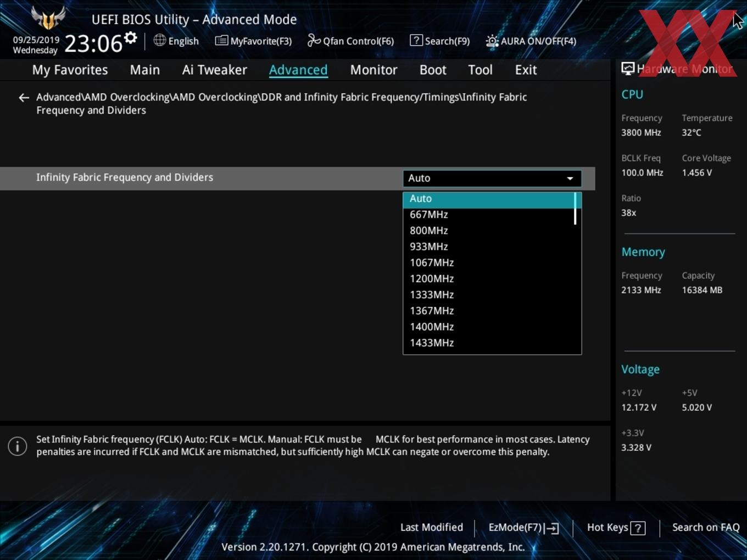Image resolution: width=747 pixels, height=560 pixels.
Task: Select 667MHz from the list
Action: 488,215
